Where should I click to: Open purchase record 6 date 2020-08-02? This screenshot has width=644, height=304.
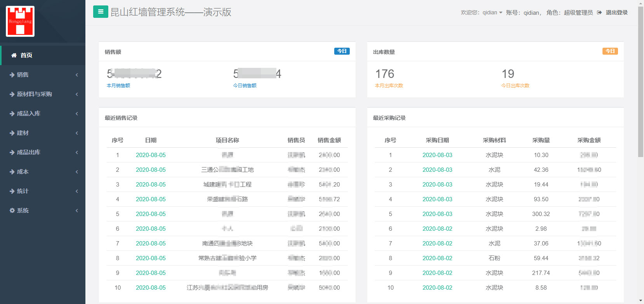coord(437,229)
